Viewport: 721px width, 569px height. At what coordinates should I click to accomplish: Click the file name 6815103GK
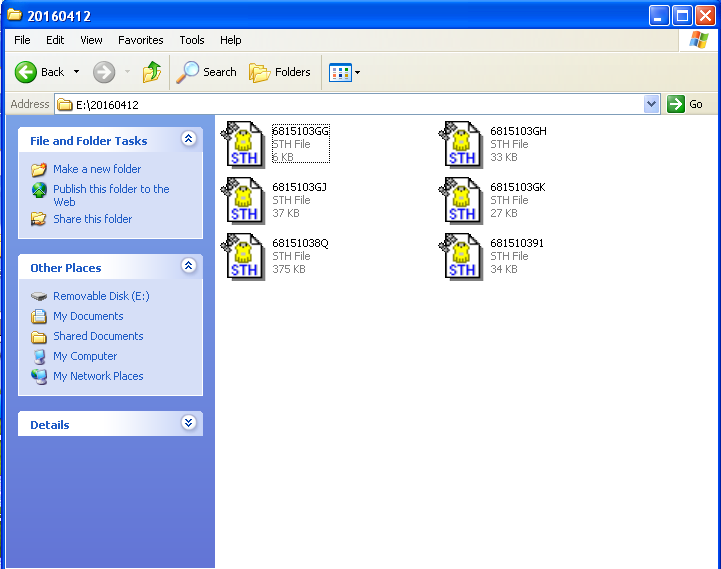coord(518,187)
